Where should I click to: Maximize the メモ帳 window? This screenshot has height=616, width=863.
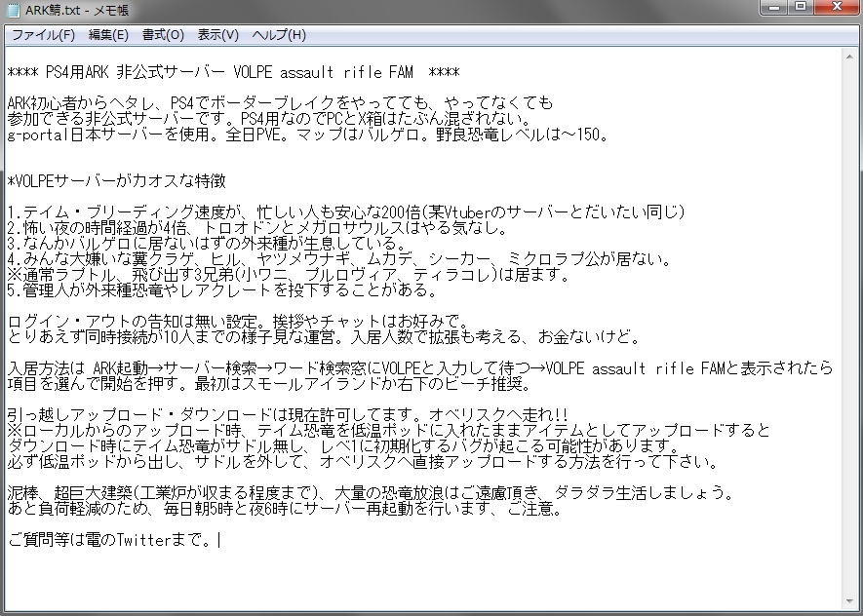point(801,7)
